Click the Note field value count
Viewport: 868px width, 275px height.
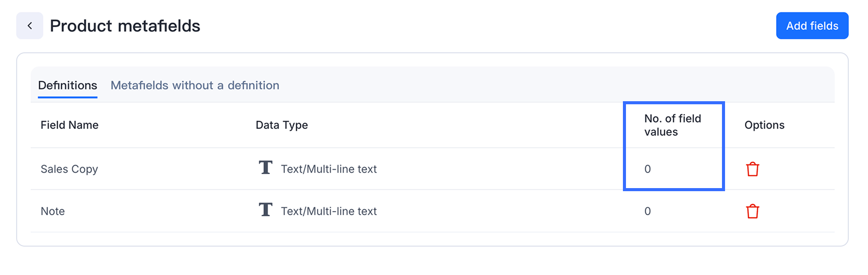point(647,211)
